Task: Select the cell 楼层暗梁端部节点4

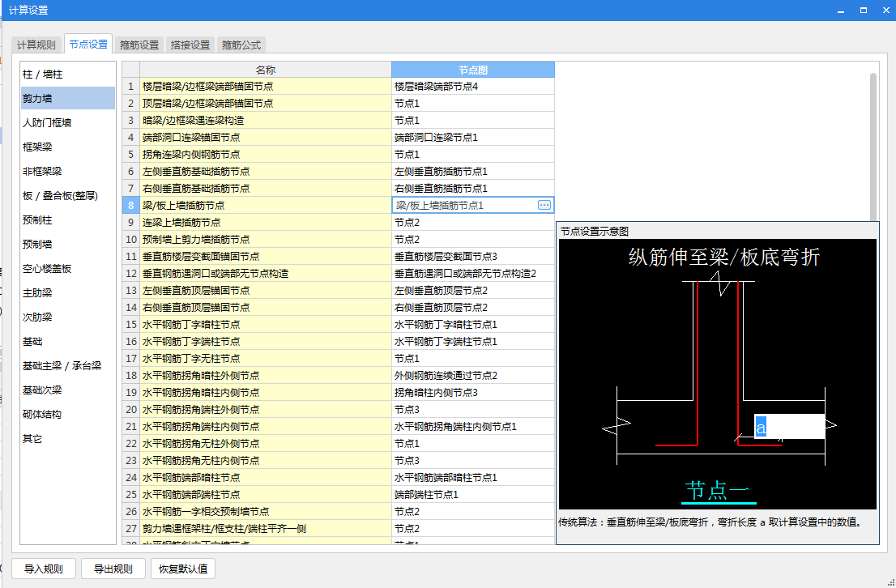Action: 473,87
